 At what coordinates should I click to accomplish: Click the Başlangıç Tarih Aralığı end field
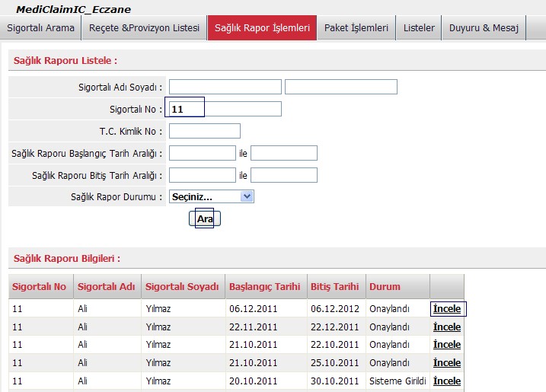[x=284, y=153]
